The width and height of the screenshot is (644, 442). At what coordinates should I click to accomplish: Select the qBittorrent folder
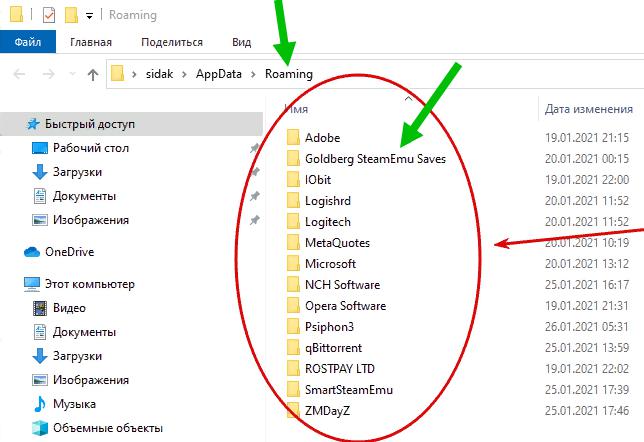click(333, 348)
